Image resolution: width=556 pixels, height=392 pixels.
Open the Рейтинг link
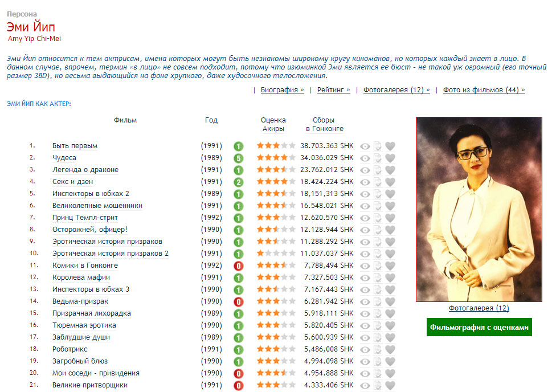tap(333, 90)
